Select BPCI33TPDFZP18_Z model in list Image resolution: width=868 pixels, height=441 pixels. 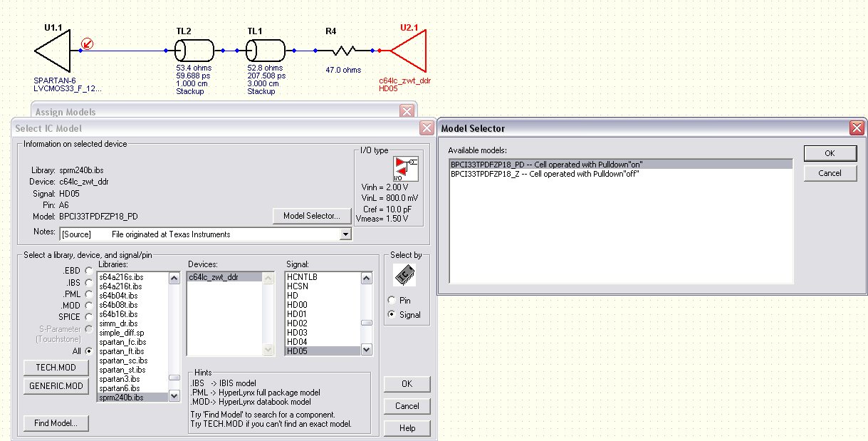pyautogui.click(x=545, y=173)
